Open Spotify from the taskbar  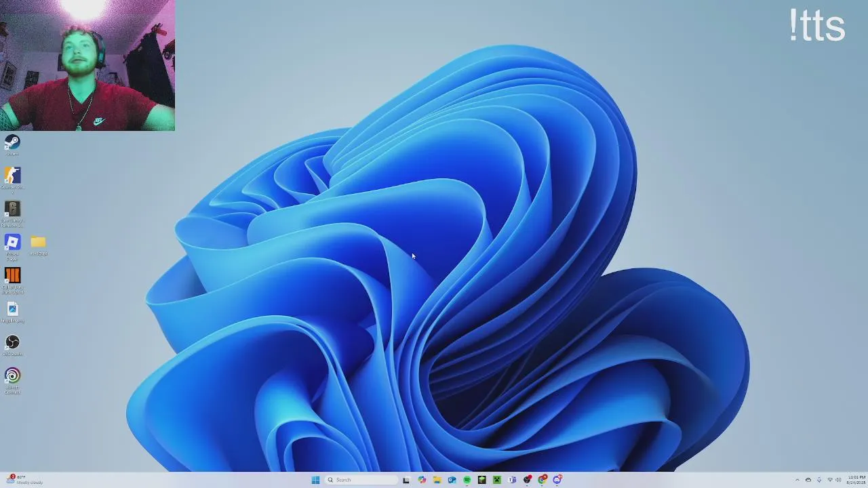point(467,480)
